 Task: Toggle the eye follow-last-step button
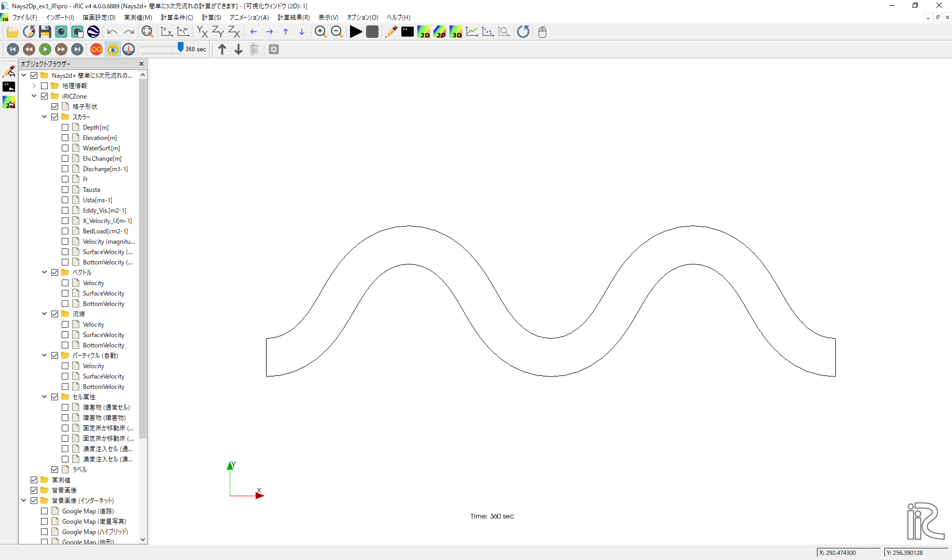point(113,49)
